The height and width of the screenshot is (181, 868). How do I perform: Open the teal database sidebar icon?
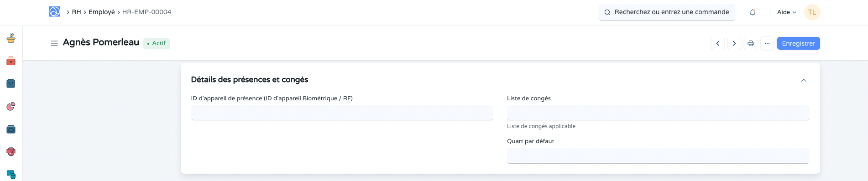(11, 174)
